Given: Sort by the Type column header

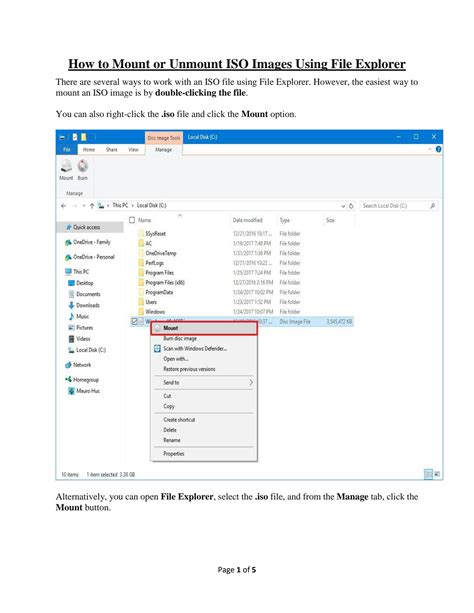Looking at the screenshot, I should coord(285,220).
